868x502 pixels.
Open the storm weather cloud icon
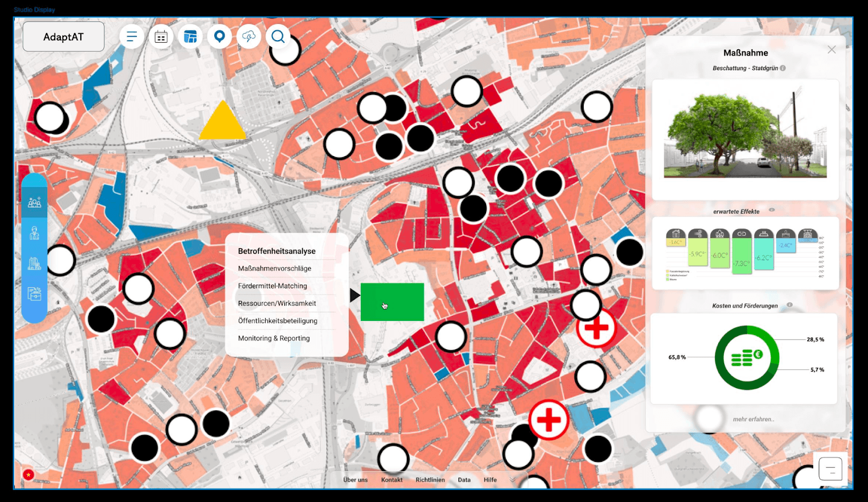(249, 37)
